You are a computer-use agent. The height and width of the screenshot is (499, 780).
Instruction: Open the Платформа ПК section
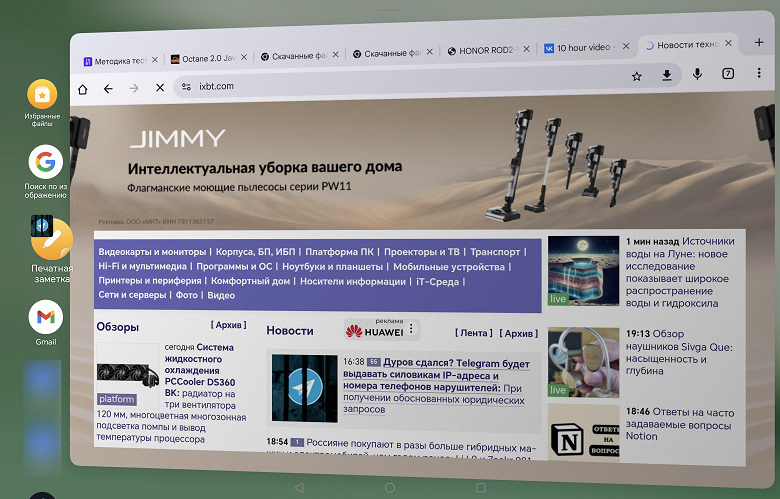coord(339,252)
